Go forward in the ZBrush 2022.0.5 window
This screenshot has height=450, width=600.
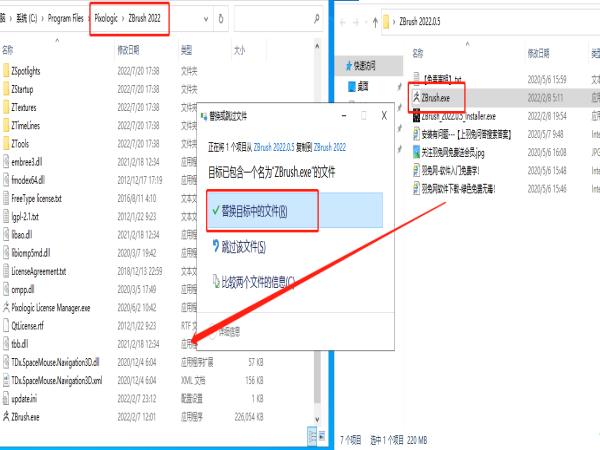coord(356,22)
